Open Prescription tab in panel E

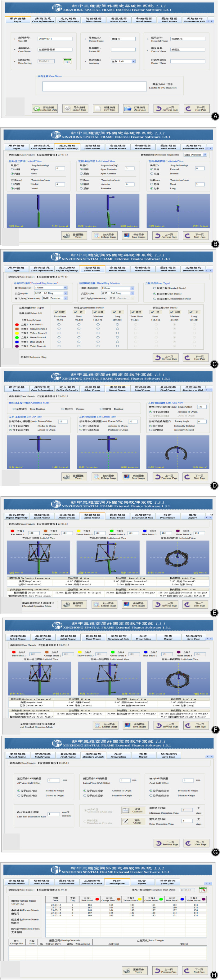coord(168,516)
